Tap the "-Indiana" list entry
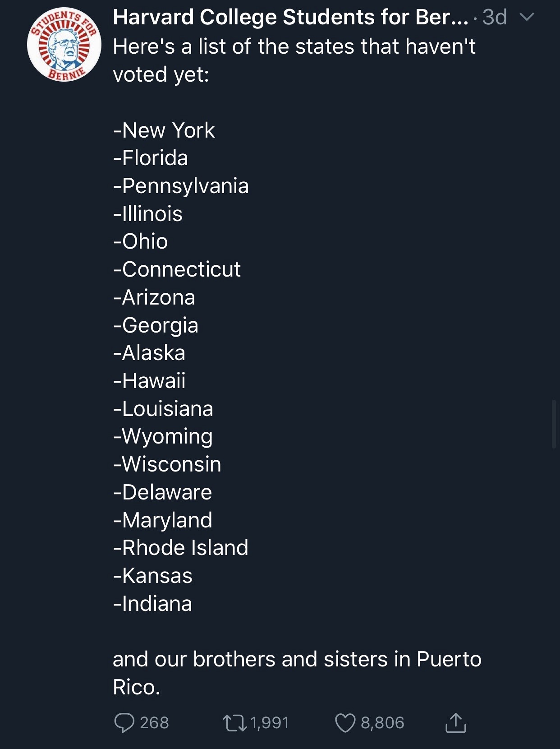This screenshot has height=749, width=560. 152,604
